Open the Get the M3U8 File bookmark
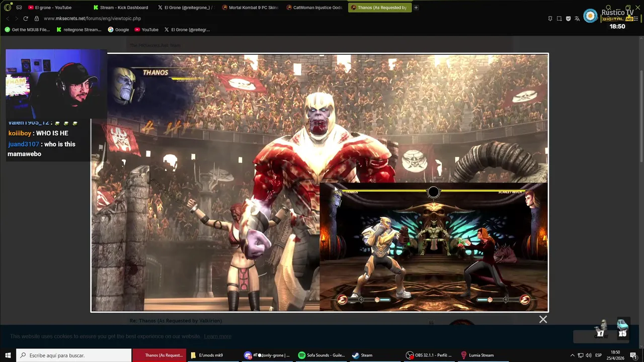This screenshot has width=644, height=362. pyautogui.click(x=27, y=30)
